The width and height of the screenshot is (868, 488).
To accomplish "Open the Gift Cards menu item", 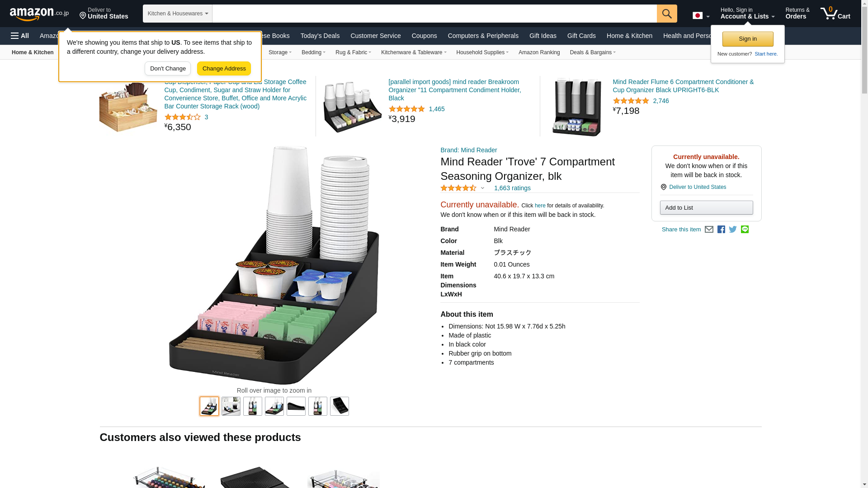I will (581, 36).
